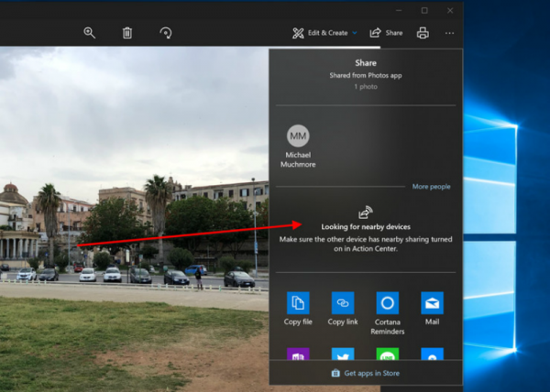The width and height of the screenshot is (550, 392).
Task: Select Michael Muchmore contact avatar
Action: tap(298, 136)
